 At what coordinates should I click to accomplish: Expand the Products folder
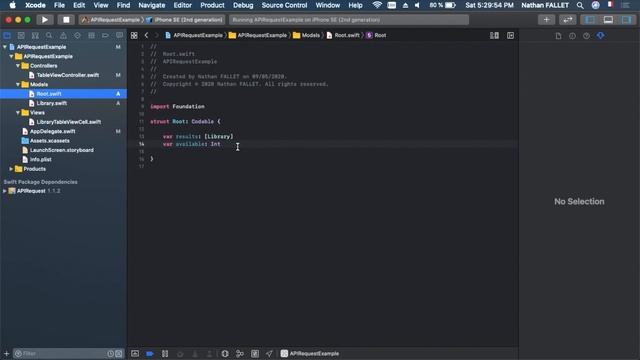coord(11,169)
